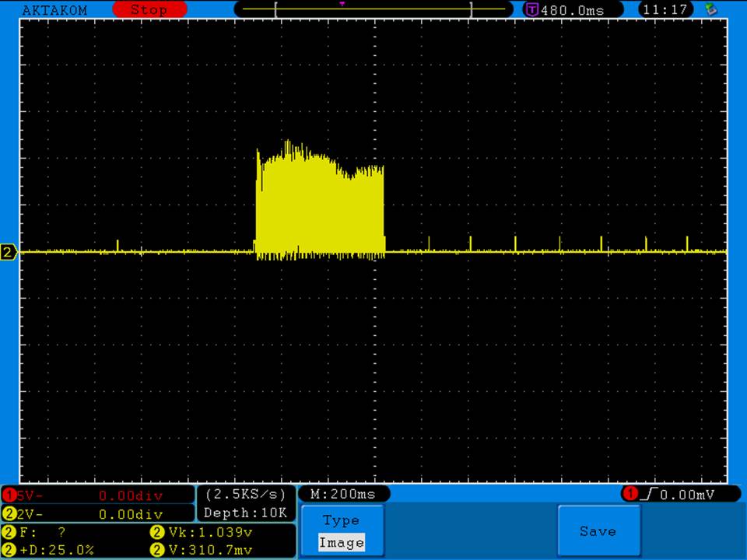The width and height of the screenshot is (747, 560).
Task: Click the channel 1 red number icon
Action: pyautogui.click(x=9, y=495)
